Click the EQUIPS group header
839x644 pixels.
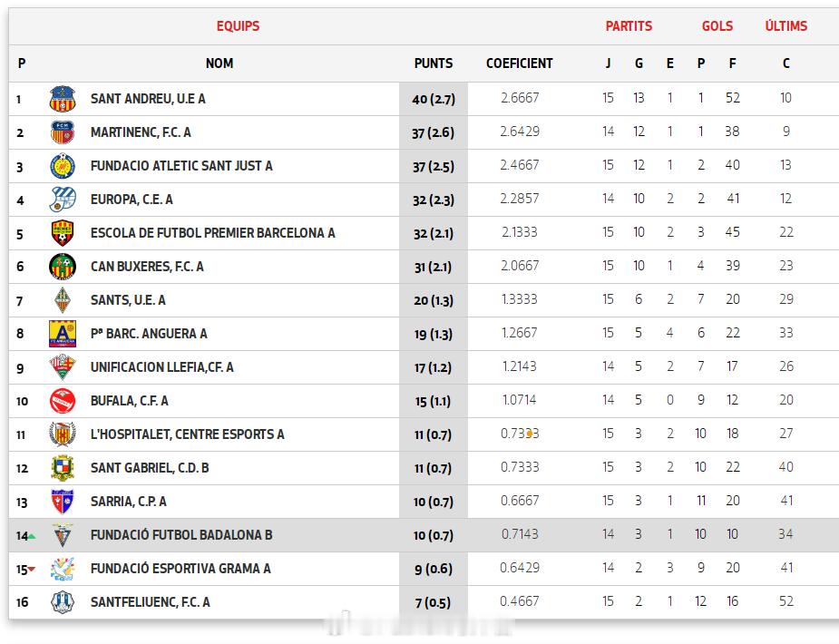238,26
